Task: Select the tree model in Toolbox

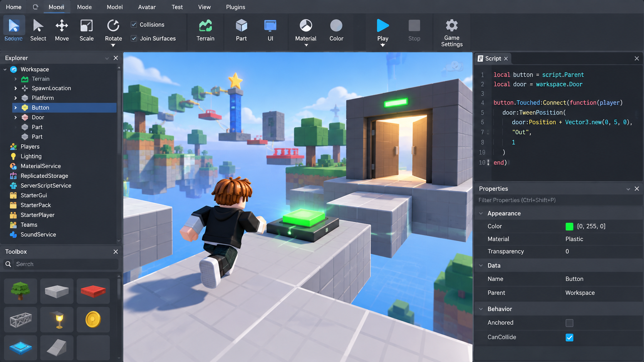Action: [x=20, y=291]
